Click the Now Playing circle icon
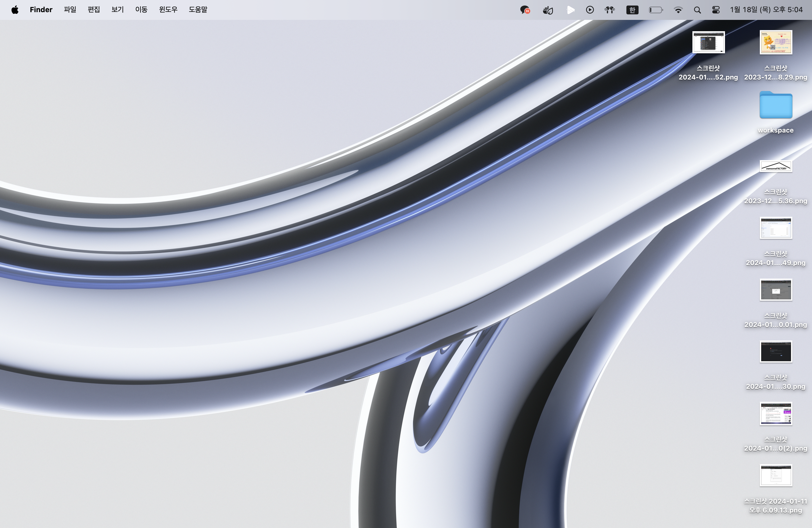Viewport: 812px width, 528px height. click(x=590, y=10)
